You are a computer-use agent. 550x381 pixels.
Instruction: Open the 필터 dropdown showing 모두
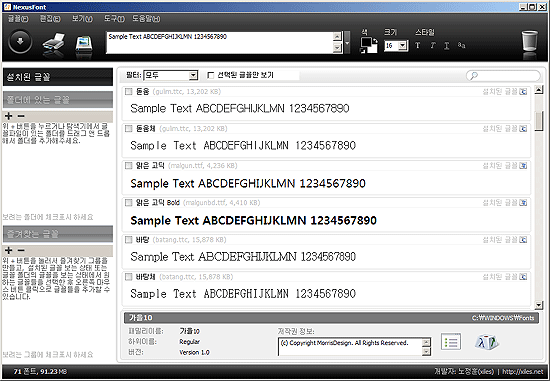click(170, 75)
